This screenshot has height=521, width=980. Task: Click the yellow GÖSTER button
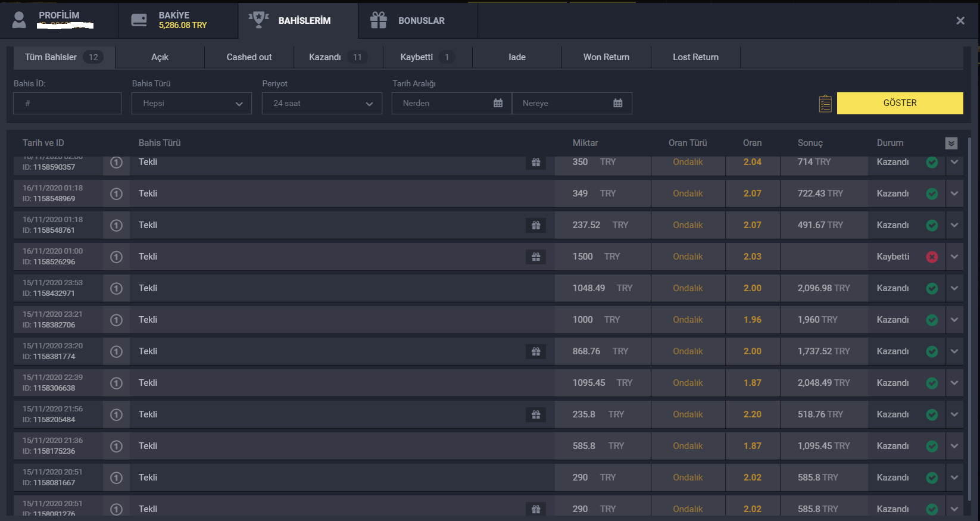(x=900, y=103)
